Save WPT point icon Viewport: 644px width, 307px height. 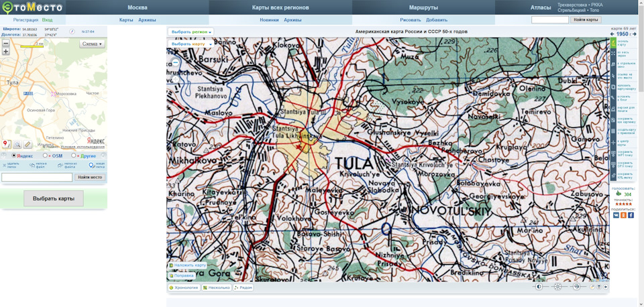[612, 153]
